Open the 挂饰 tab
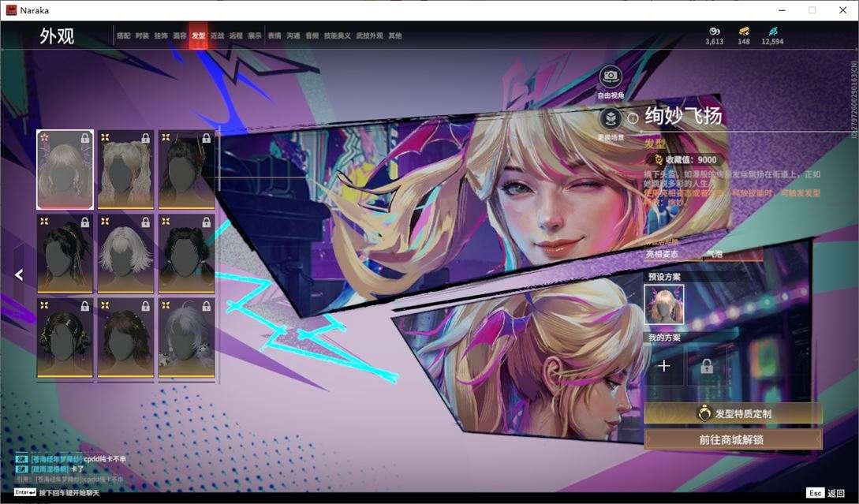The height and width of the screenshot is (504, 859). point(160,35)
